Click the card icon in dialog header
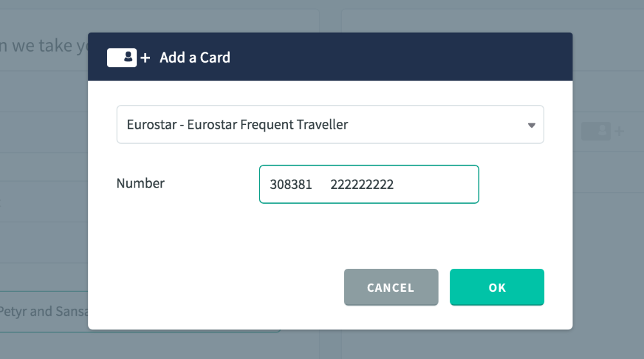644x359 pixels. coord(122,57)
